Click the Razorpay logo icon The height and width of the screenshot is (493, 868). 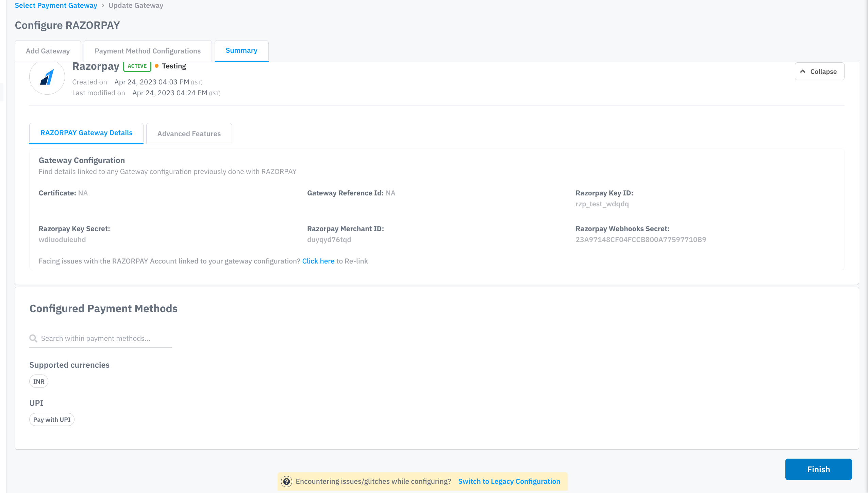[47, 77]
